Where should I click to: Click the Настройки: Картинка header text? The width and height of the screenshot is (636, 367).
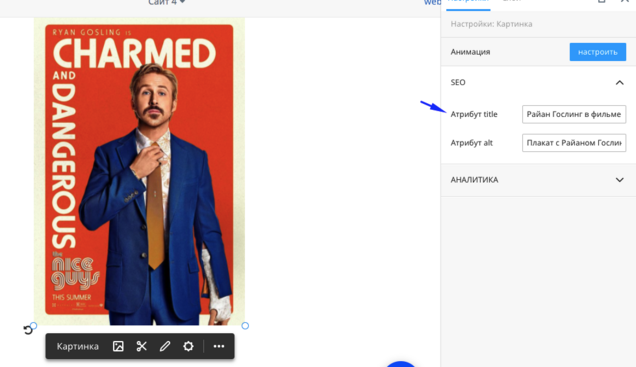[x=491, y=24]
